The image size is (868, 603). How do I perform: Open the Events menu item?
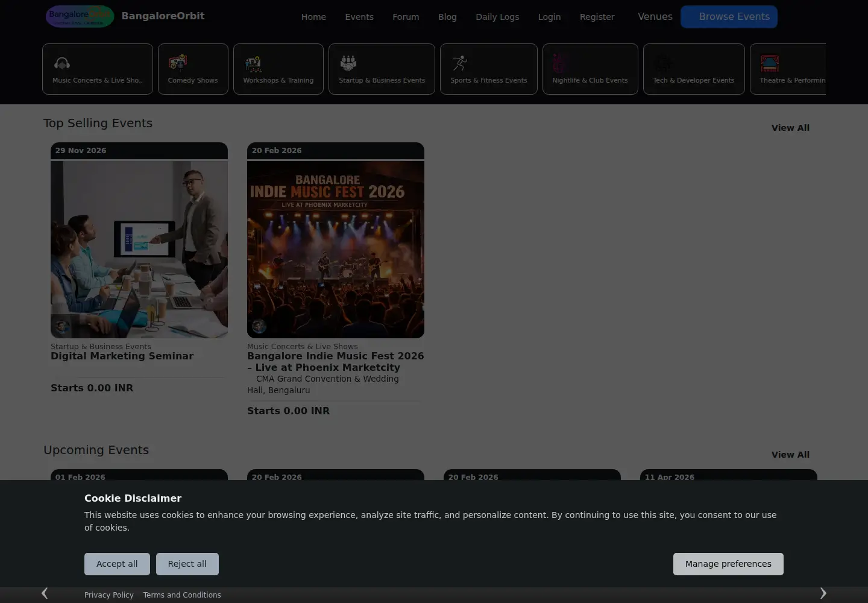point(359,17)
